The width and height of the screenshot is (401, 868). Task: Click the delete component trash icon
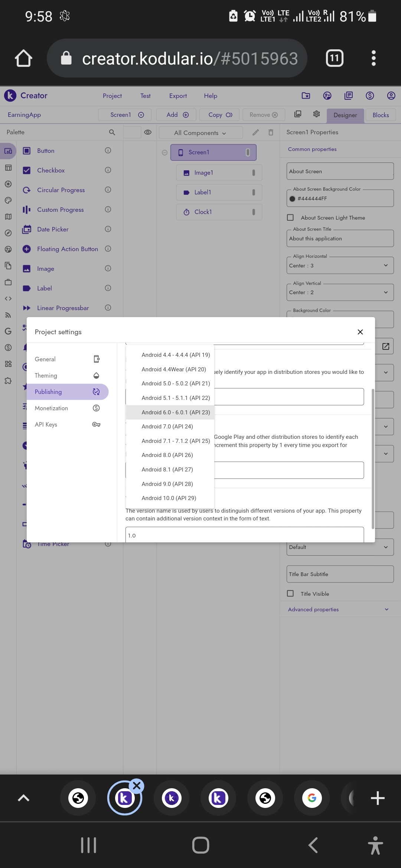coord(271,132)
